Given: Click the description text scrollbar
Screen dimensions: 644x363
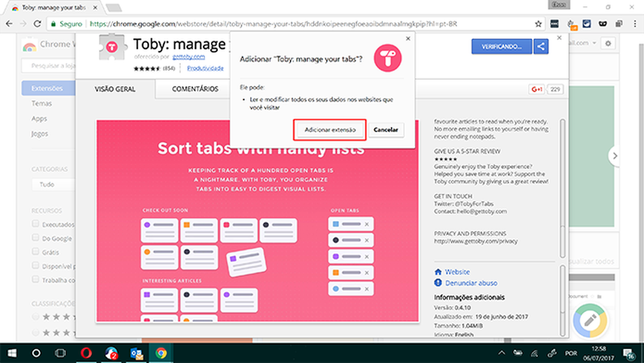Looking at the screenshot, I should click(x=562, y=189).
